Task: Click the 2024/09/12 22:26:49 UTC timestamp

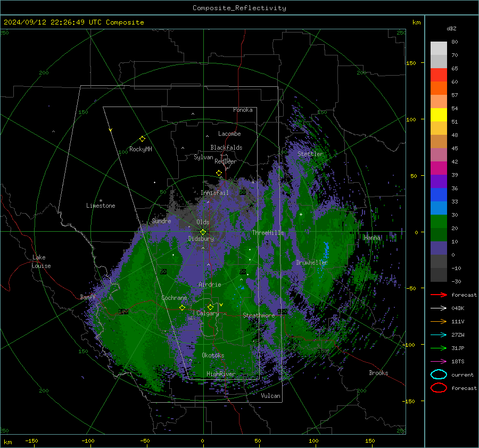Action: (x=53, y=22)
